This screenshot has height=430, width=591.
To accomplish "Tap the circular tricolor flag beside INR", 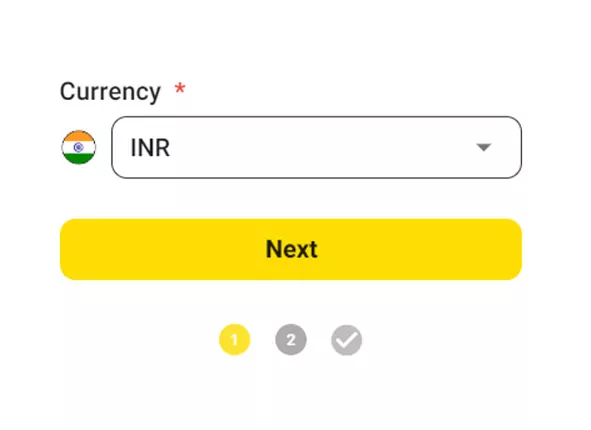I will (78, 147).
